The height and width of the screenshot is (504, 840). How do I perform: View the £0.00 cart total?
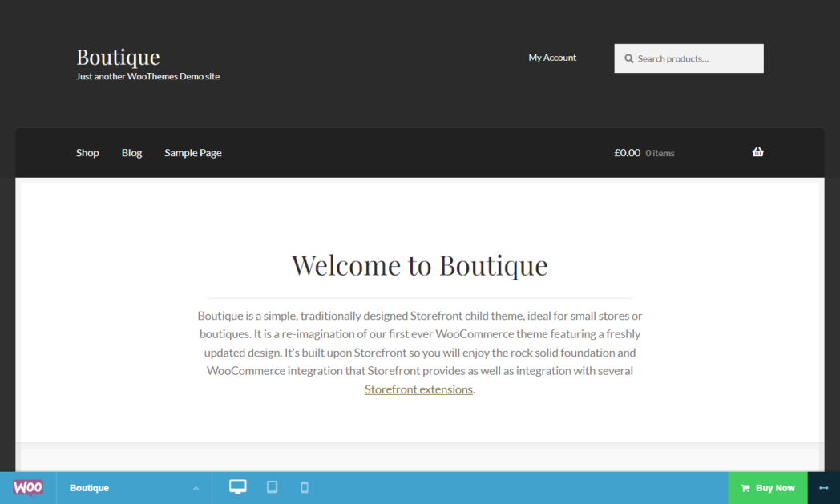point(628,153)
